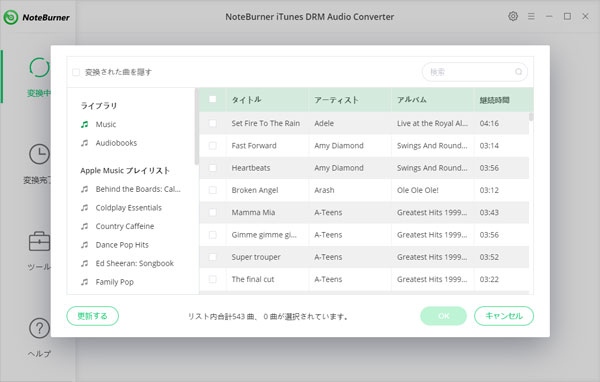
Task: Toggle the 変換された曲を隠す checkbox
Action: click(x=76, y=72)
